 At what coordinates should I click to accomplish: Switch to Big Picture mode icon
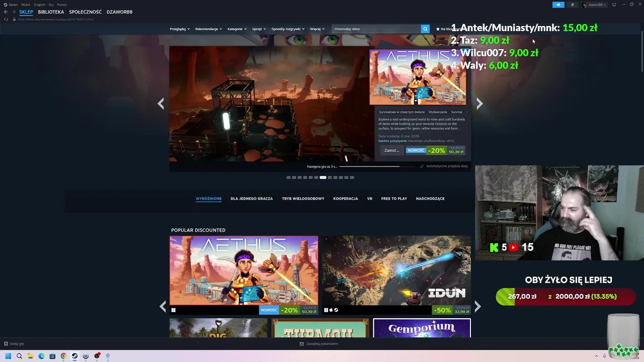tap(614, 5)
